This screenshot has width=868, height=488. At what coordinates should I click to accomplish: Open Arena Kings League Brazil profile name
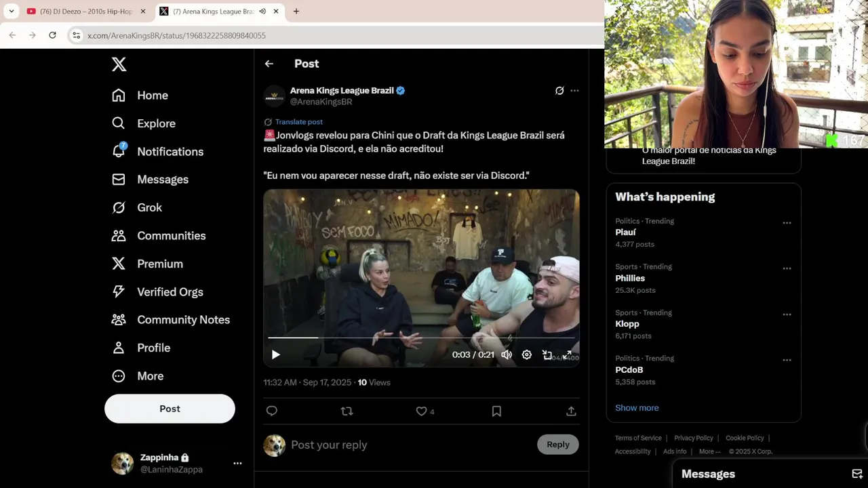(x=342, y=90)
